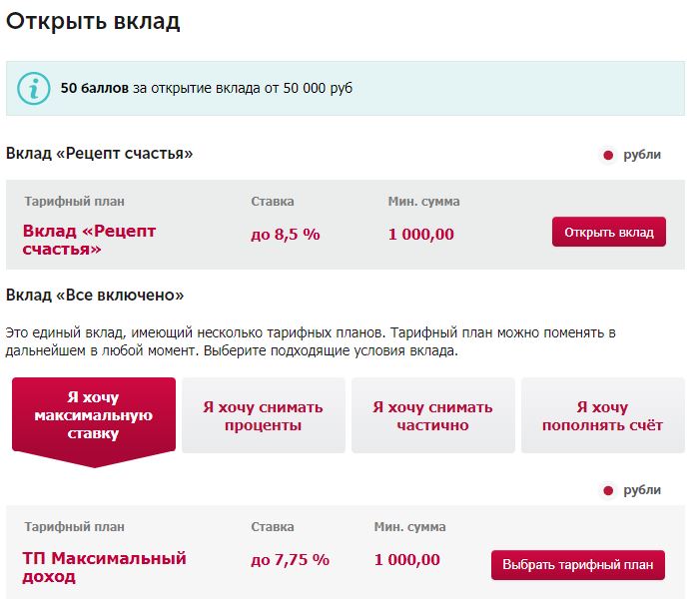This screenshot has height=615, width=700.
Task: Switch to the Я хочу снимать частично tab
Action: coord(432,415)
